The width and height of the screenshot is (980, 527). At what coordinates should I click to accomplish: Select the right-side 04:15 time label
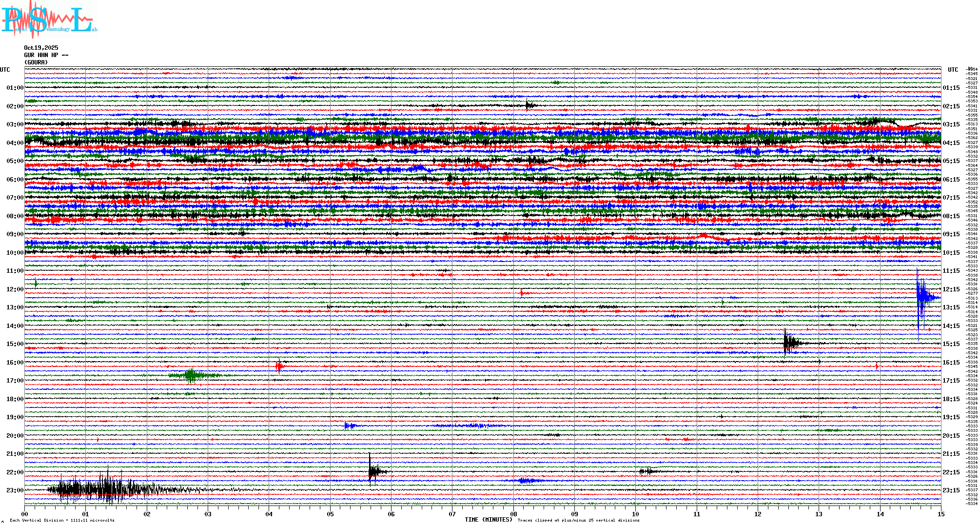951,143
